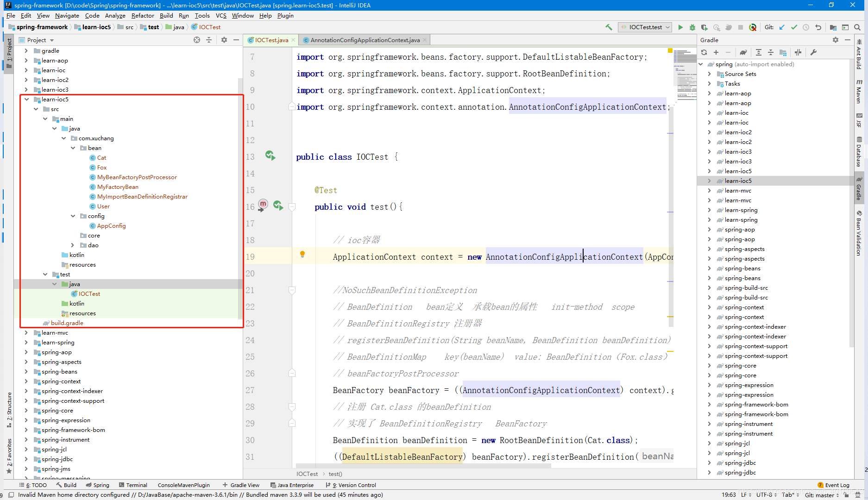Expand the learn-mvc module in Project tree
This screenshot has height=500, width=868.
tap(26, 333)
